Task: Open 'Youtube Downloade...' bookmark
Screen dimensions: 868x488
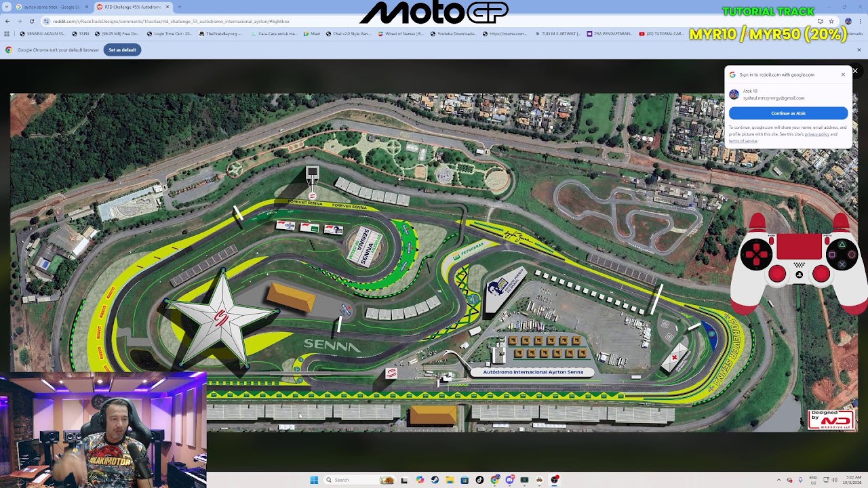Action: point(454,33)
